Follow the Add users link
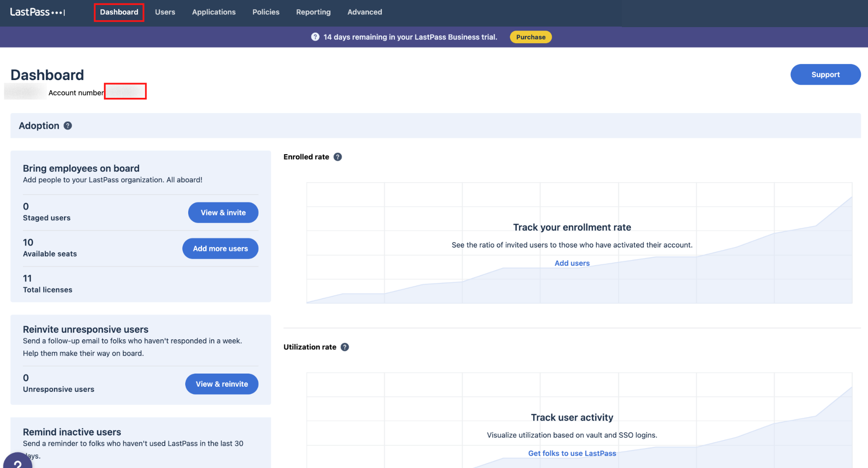Viewport: 868px width, 468px height. pos(572,263)
